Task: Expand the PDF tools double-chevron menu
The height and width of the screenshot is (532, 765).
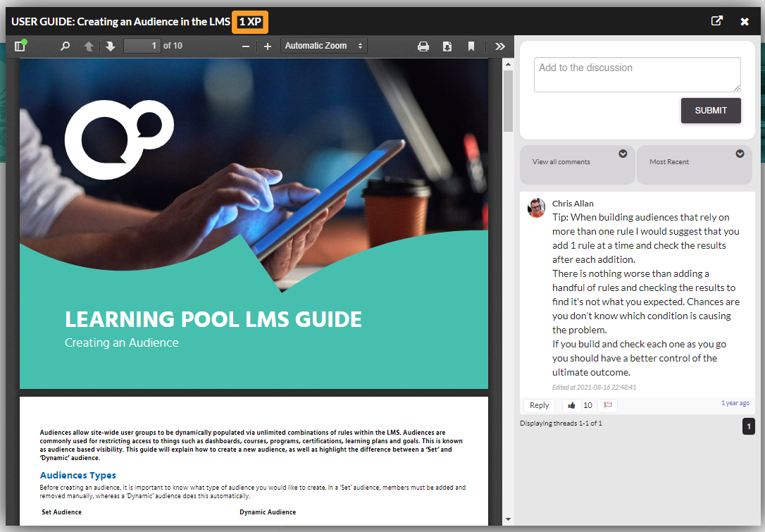Action: click(500, 47)
